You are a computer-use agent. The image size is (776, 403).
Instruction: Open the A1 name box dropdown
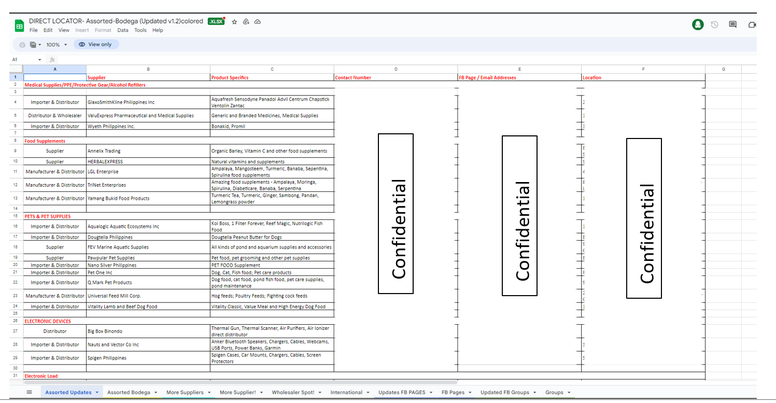(40, 59)
